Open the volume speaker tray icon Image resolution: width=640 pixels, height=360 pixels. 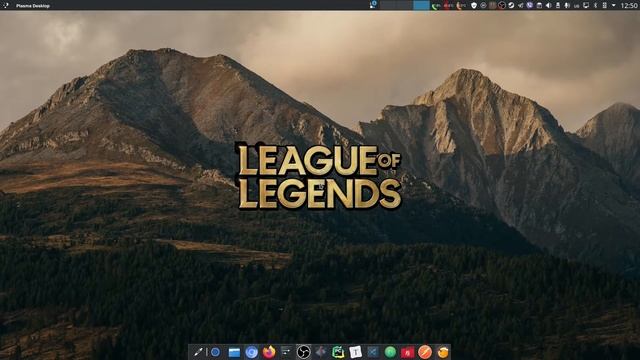(x=548, y=5)
